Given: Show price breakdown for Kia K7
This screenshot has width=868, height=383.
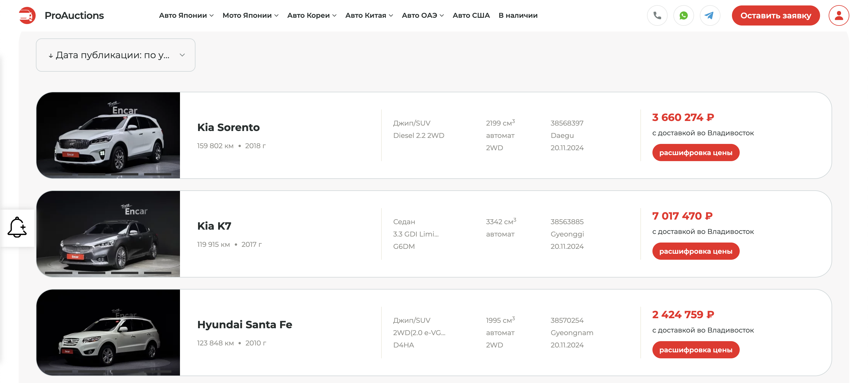Looking at the screenshot, I should (696, 251).
